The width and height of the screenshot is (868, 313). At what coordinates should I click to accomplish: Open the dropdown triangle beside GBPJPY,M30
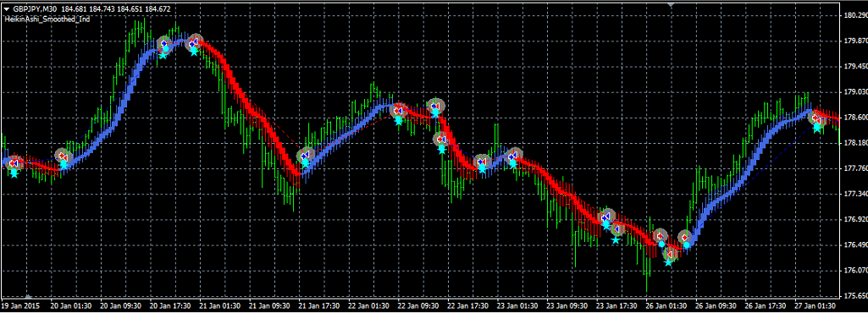coord(6,8)
